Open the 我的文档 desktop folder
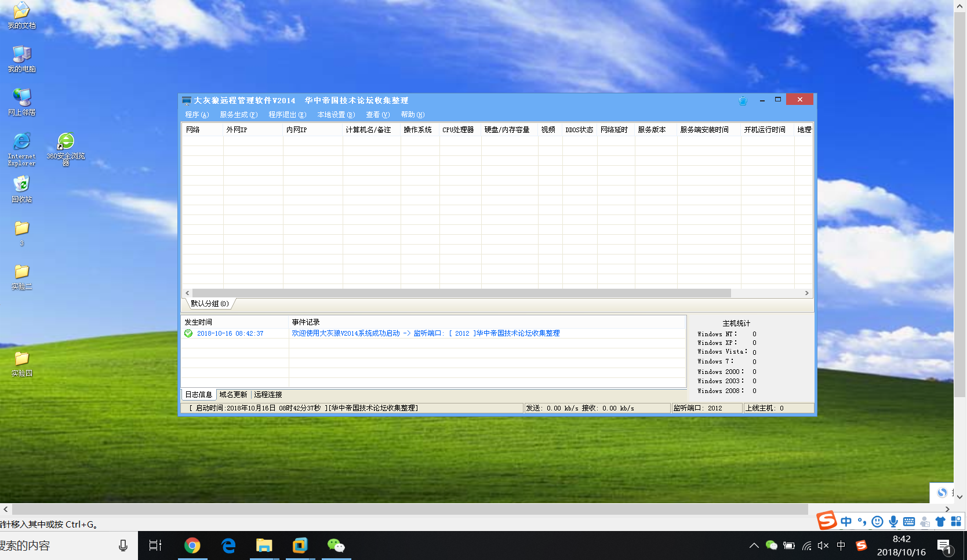The image size is (967, 560). tap(21, 14)
